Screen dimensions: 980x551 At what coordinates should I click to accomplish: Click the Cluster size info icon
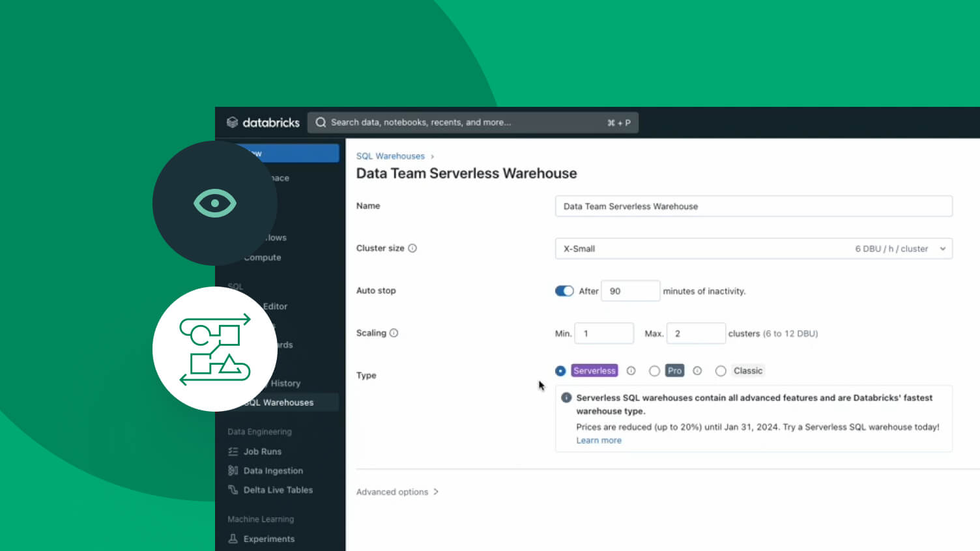point(412,248)
